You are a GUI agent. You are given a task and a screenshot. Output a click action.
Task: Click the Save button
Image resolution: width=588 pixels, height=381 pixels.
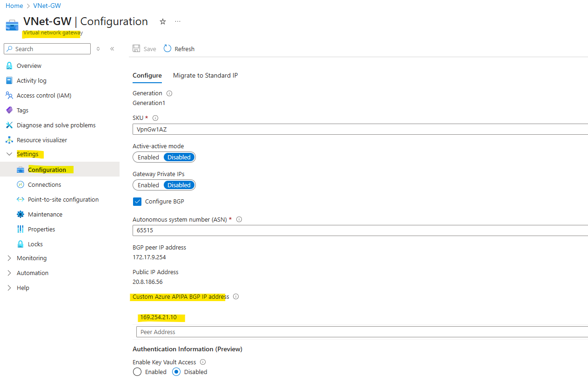[144, 49]
